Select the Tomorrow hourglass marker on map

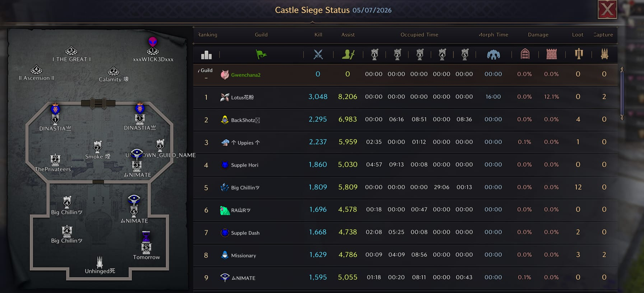coord(146,242)
